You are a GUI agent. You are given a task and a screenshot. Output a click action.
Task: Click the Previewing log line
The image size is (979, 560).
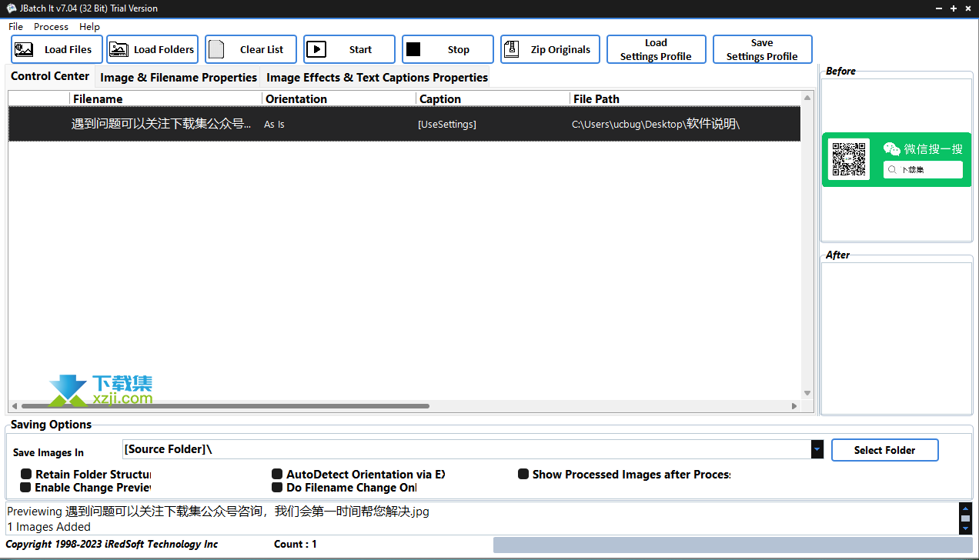coord(218,512)
